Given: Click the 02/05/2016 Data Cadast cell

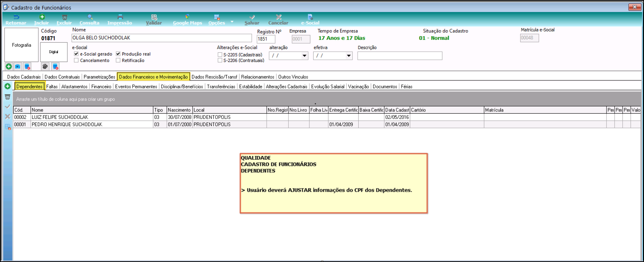Looking at the screenshot, I should click(397, 117).
